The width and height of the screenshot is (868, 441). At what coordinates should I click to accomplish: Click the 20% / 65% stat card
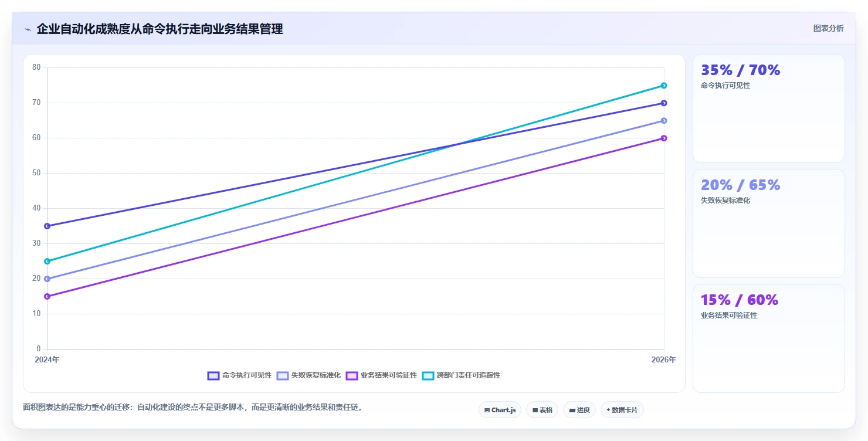tap(768, 223)
